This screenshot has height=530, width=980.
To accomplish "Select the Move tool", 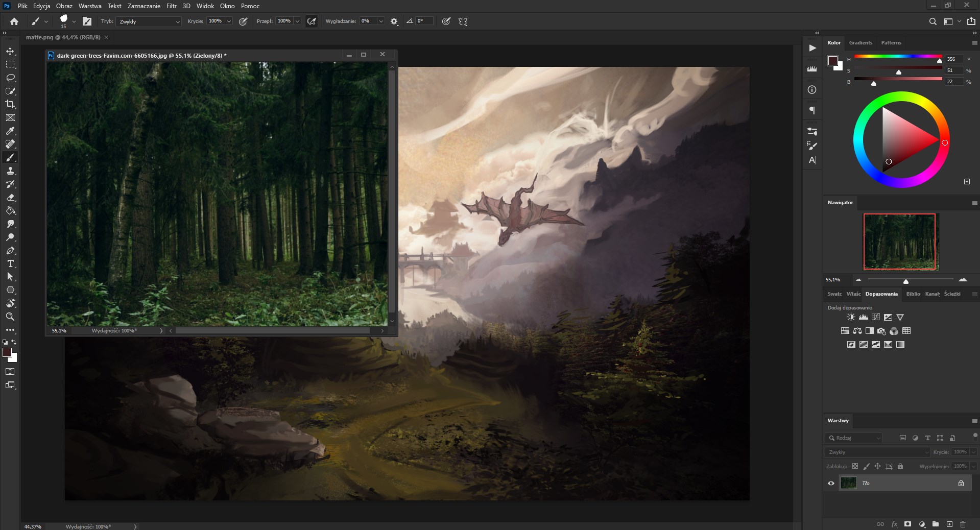I will 10,51.
